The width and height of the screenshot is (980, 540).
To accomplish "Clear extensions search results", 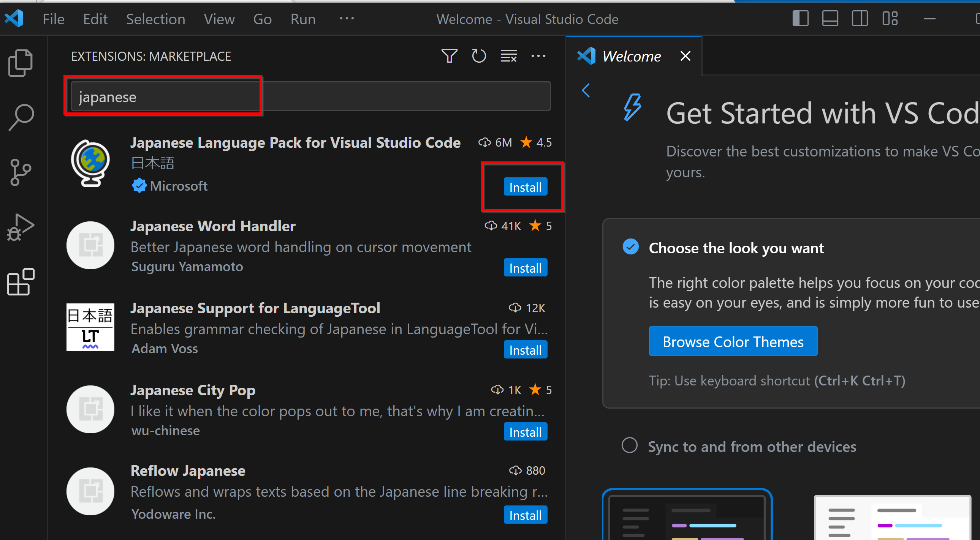I will (508, 56).
